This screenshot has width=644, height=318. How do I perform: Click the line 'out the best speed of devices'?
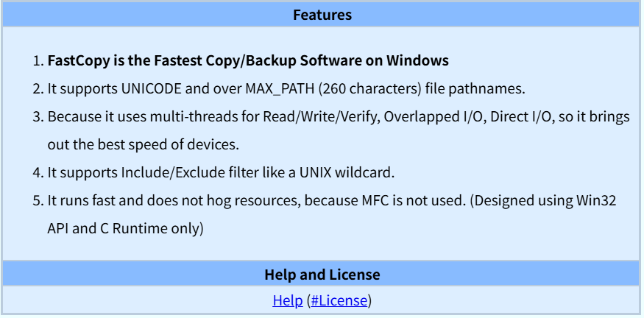pos(143,144)
